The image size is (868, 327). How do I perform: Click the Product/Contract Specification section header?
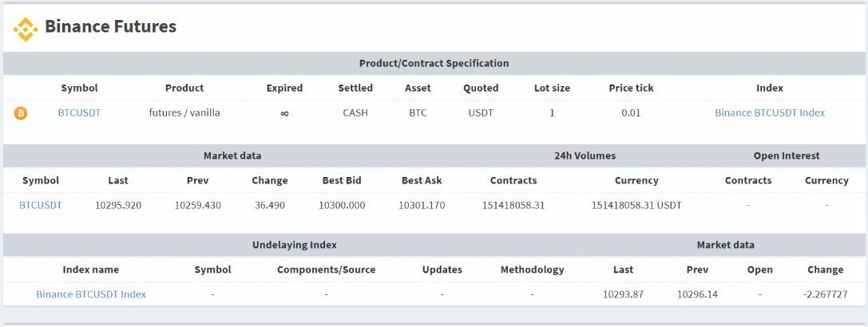[x=434, y=64]
